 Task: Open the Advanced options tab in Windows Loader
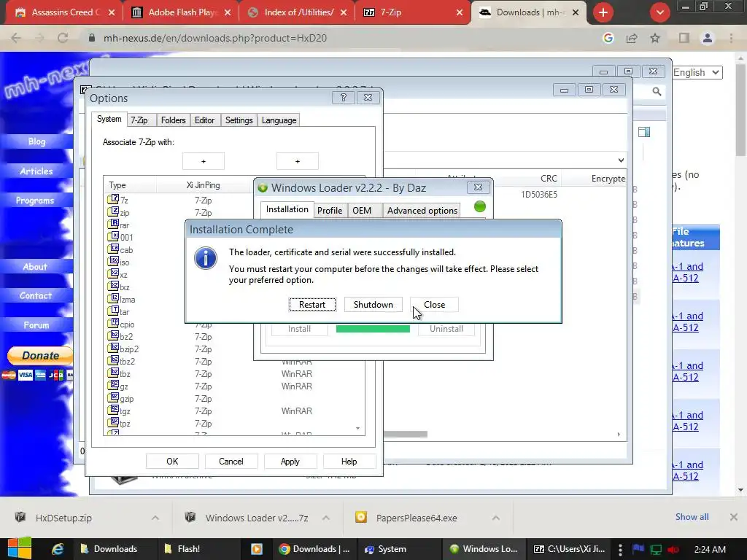(x=422, y=211)
